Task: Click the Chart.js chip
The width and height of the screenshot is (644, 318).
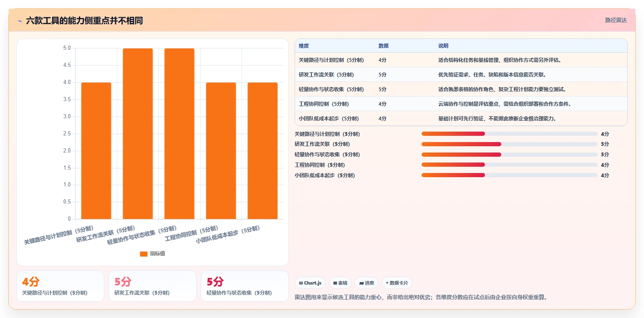Action: point(310,283)
